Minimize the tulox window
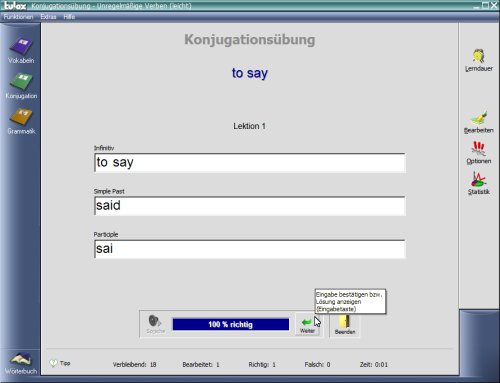The height and width of the screenshot is (383, 500). (477, 6)
